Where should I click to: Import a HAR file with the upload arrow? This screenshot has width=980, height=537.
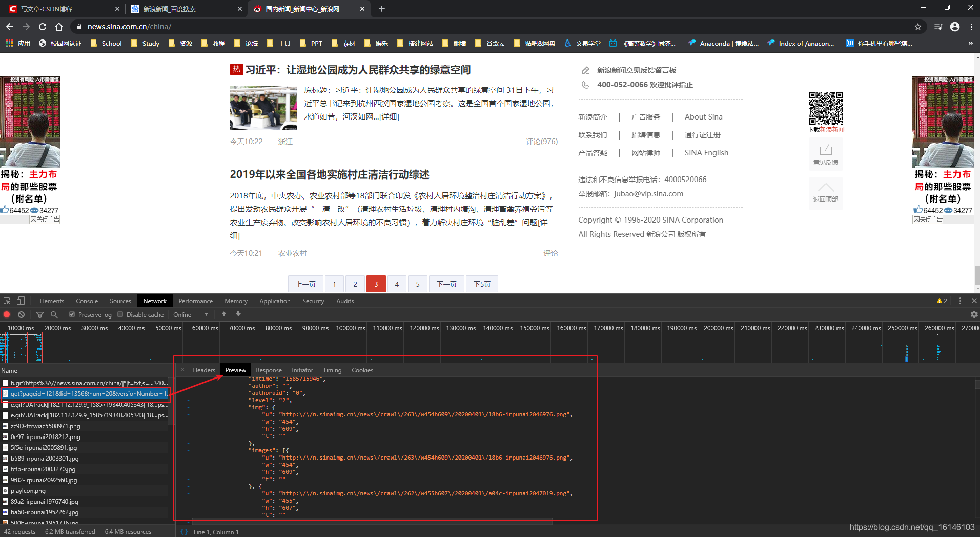tap(224, 315)
